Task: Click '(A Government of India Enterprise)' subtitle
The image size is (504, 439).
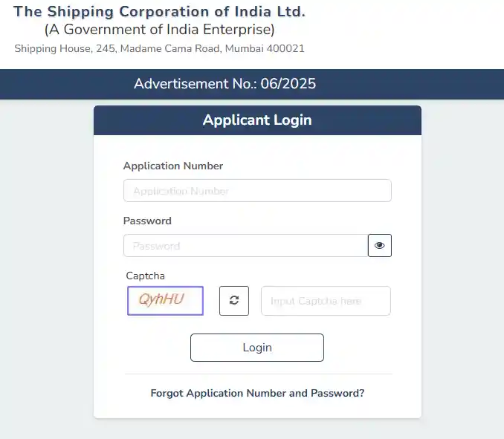Action: click(160, 30)
